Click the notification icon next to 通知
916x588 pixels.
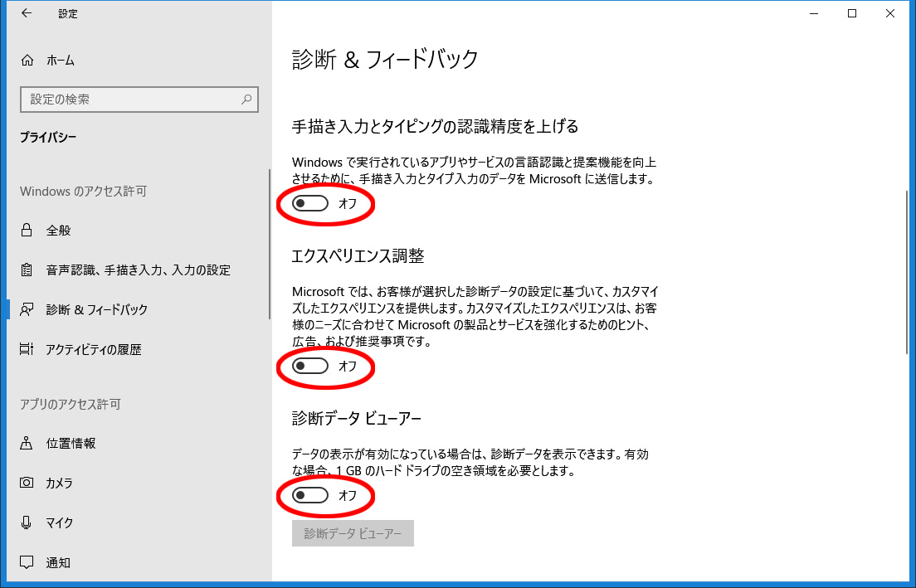[27, 562]
